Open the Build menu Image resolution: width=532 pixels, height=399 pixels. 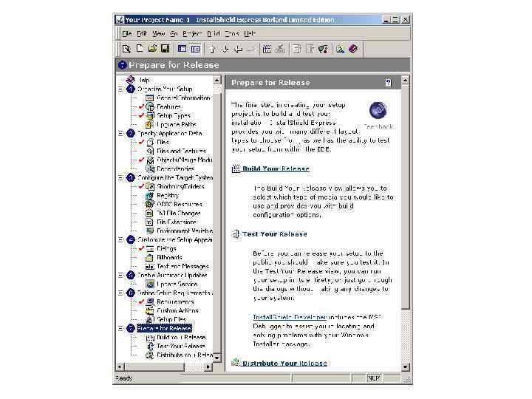click(213, 33)
